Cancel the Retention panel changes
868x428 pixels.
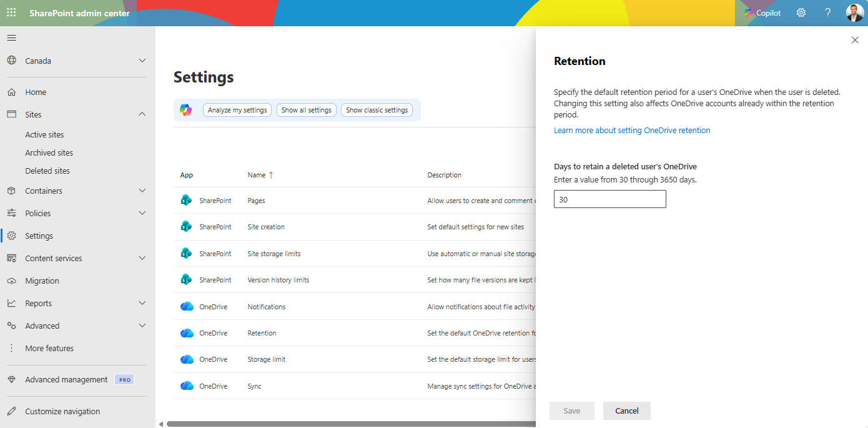(x=626, y=411)
